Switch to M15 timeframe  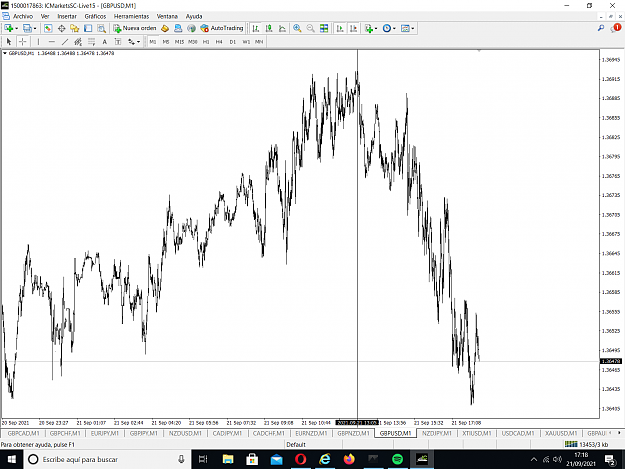pos(179,42)
